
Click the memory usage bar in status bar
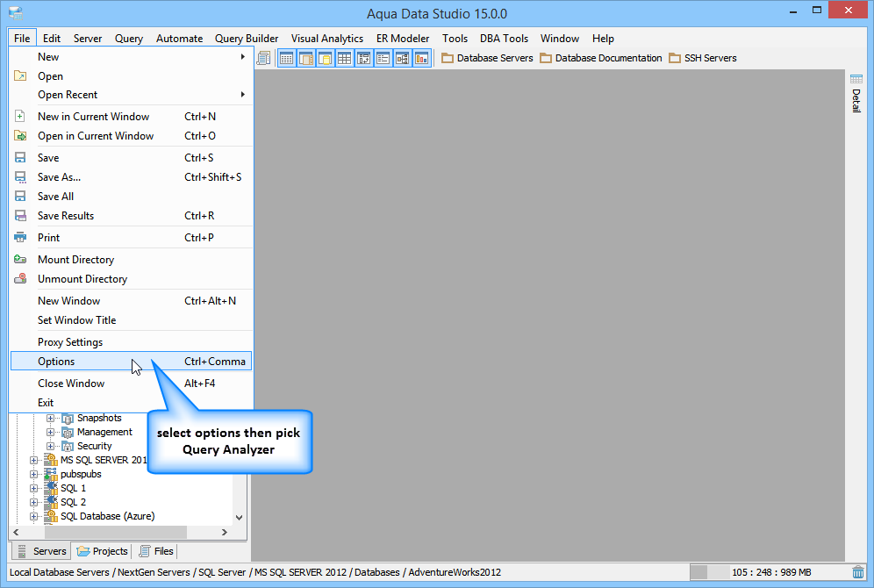tap(770, 572)
